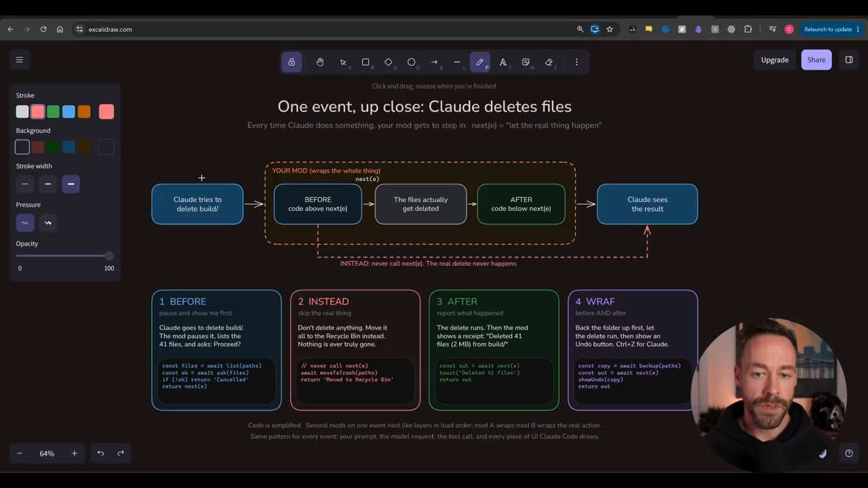The width and height of the screenshot is (868, 488).
Task: Open the current stroke color picker
Action: point(106,112)
